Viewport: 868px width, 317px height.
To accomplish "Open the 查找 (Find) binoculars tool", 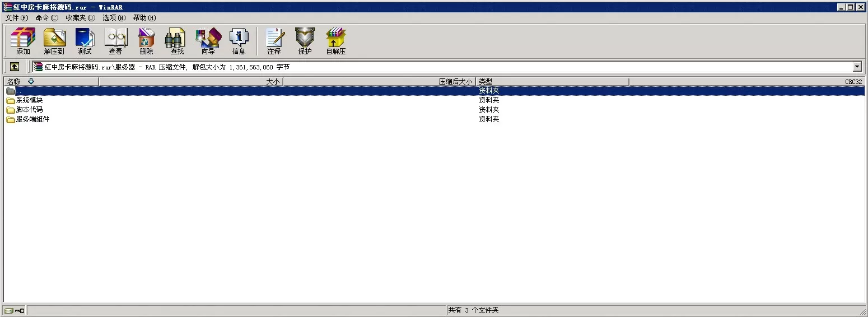I will click(x=177, y=41).
